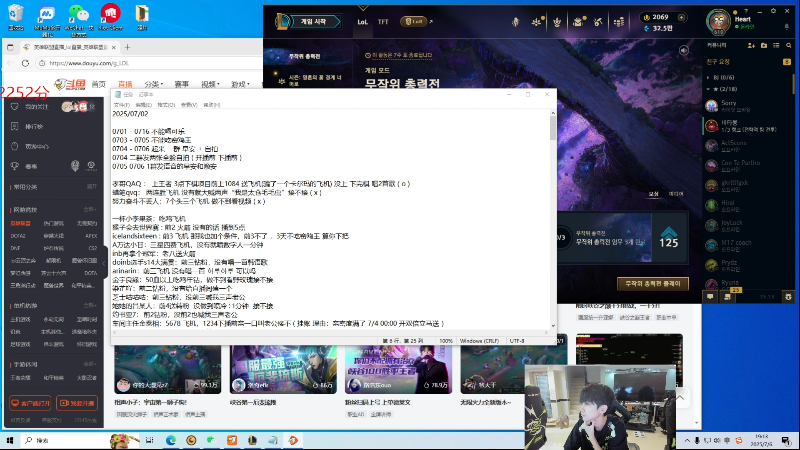Open chat bubble icon below friends list
The height and width of the screenshot is (450, 800).
[x=710, y=296]
